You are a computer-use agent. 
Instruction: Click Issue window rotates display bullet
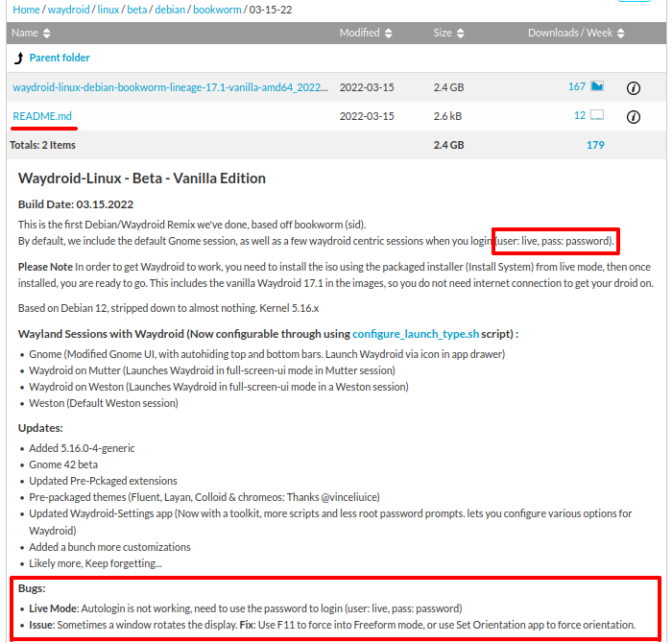click(332, 625)
